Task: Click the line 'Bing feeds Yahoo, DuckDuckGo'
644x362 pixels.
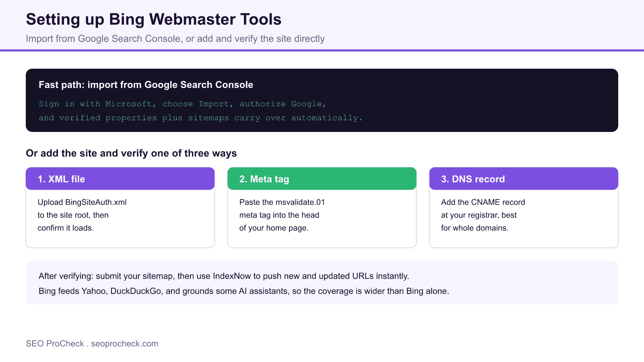Action: pyautogui.click(x=244, y=291)
